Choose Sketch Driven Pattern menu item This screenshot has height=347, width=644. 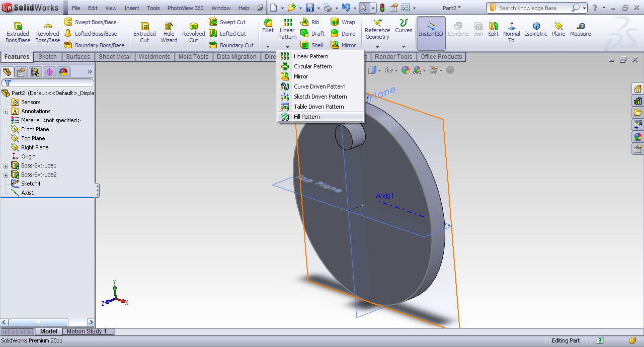321,97
